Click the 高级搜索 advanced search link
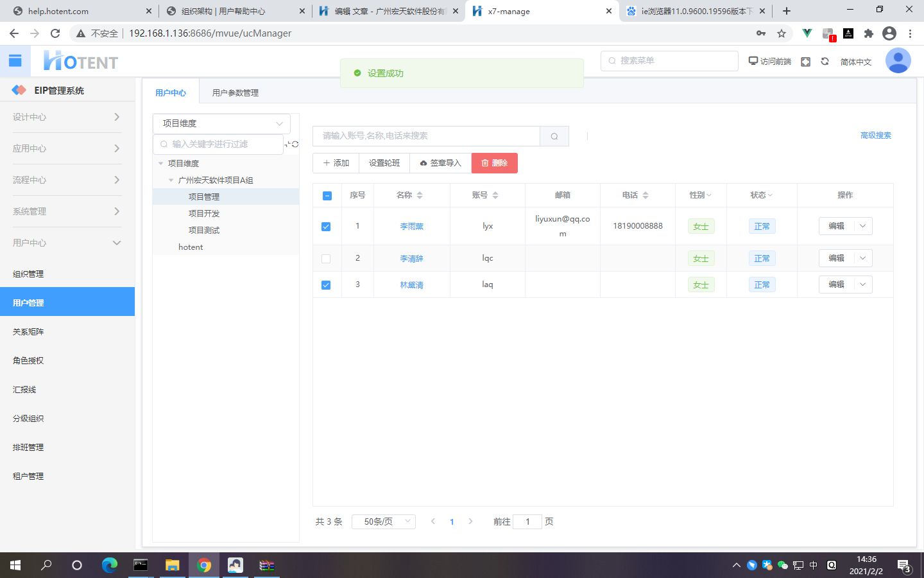The image size is (924, 578). [875, 136]
